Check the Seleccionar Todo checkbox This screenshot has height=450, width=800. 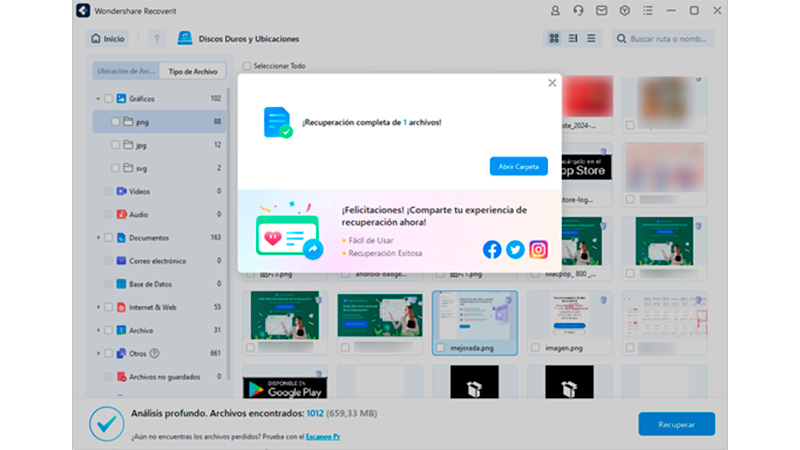247,66
